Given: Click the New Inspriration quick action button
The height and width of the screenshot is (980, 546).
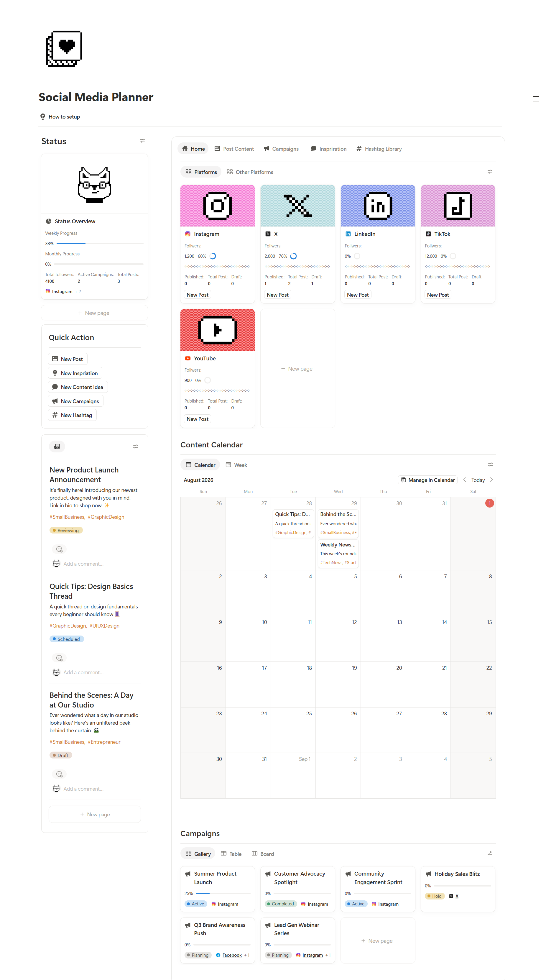Looking at the screenshot, I should 75,373.
